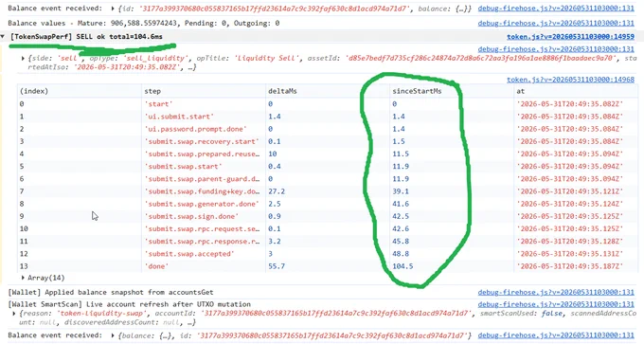
Task: Select deltaMs value 2.5
Action: click(x=275, y=204)
